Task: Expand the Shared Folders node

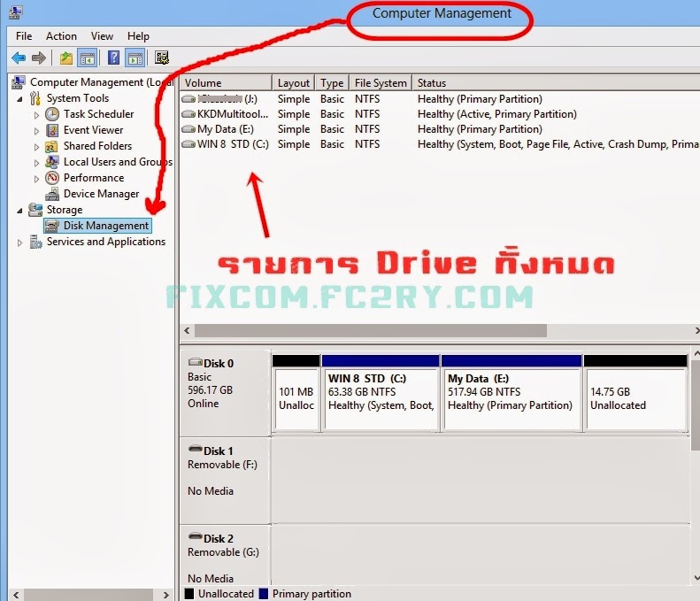Action: click(36, 147)
